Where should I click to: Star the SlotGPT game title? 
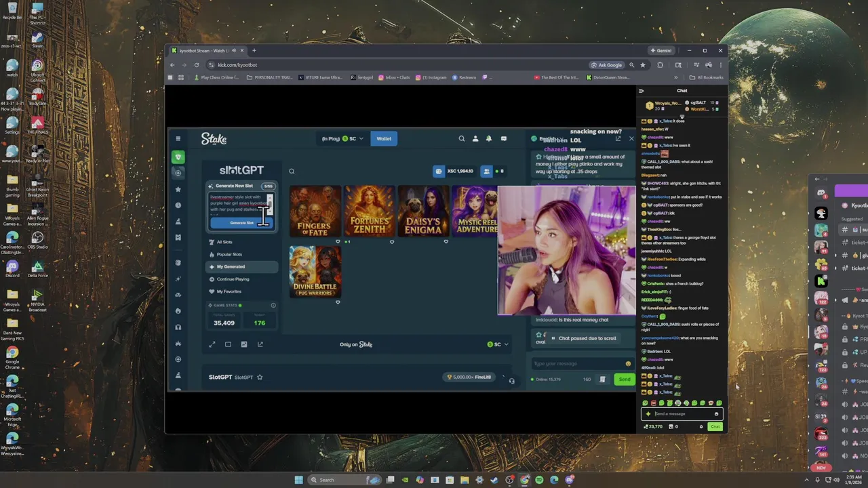pyautogui.click(x=260, y=377)
